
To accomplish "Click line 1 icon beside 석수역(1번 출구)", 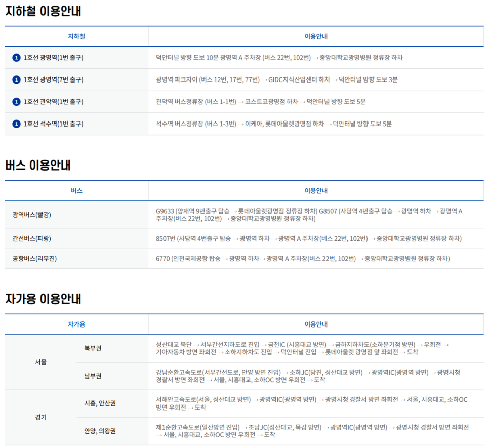I will (x=16, y=124).
